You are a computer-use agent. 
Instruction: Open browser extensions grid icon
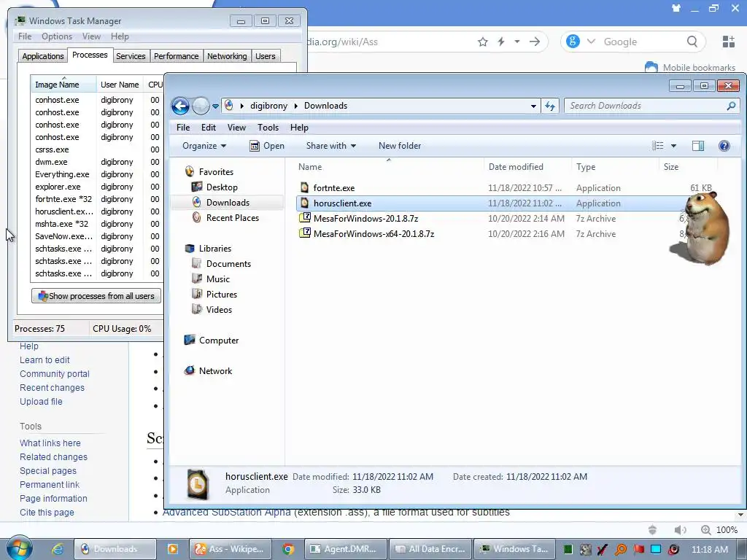pyautogui.click(x=729, y=42)
